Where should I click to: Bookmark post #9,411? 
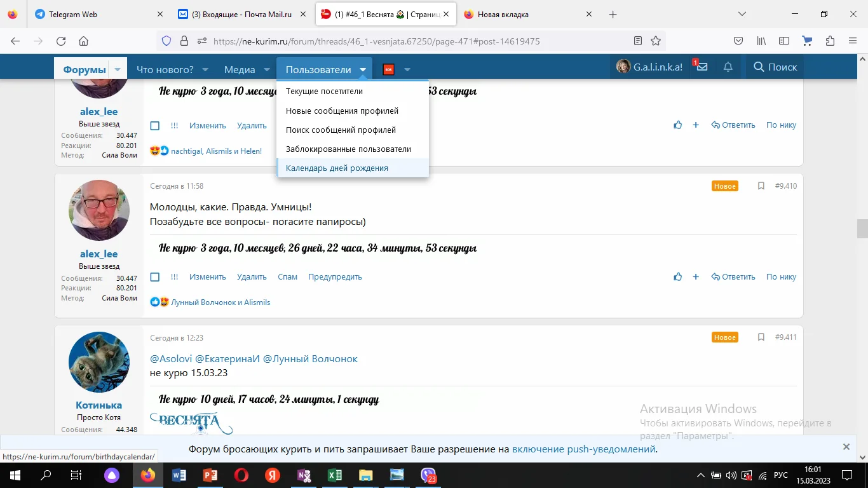click(761, 337)
